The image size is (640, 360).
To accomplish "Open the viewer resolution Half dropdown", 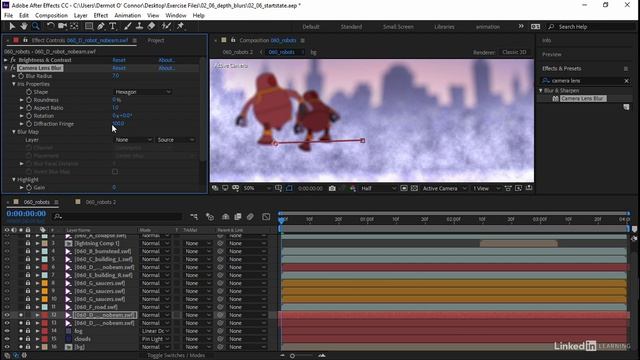I will [378, 189].
